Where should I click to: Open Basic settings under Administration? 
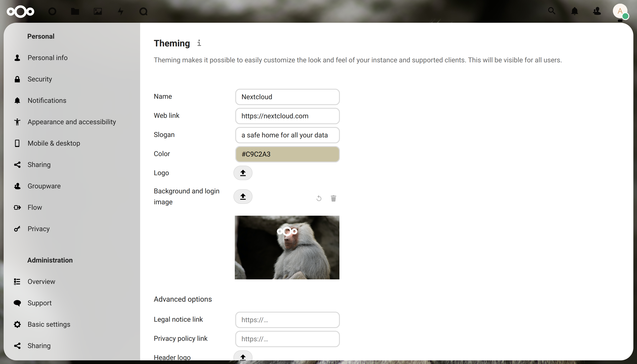click(x=49, y=324)
